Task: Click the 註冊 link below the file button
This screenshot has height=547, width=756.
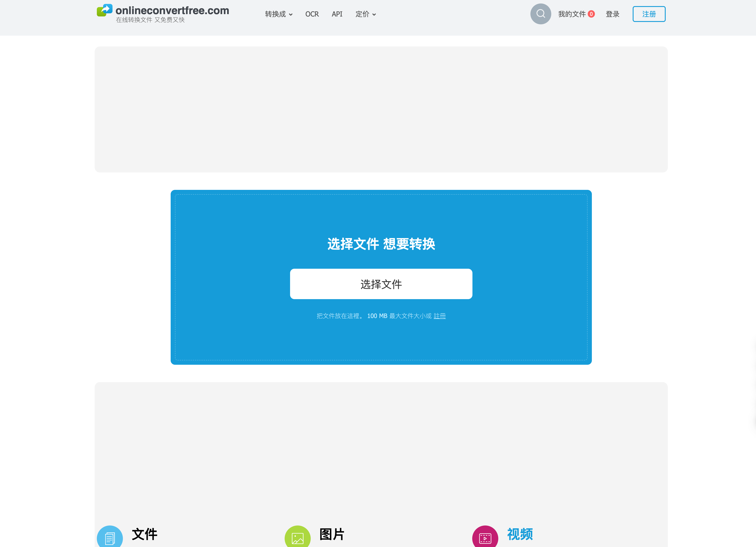Action: click(439, 316)
